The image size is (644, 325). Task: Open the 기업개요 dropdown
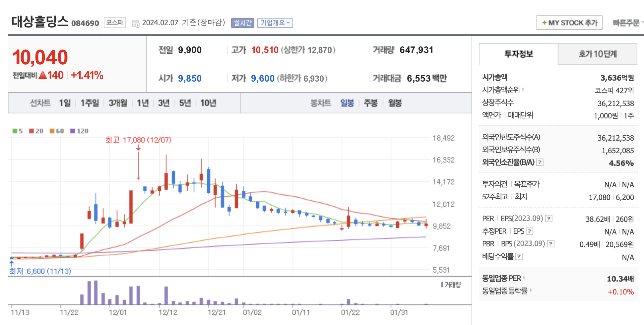pos(275,23)
